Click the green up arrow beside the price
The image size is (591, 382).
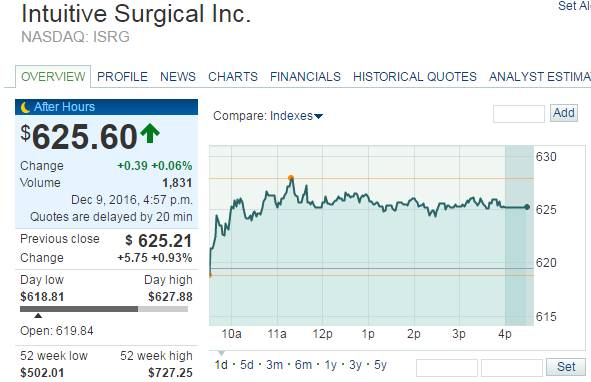(x=150, y=133)
